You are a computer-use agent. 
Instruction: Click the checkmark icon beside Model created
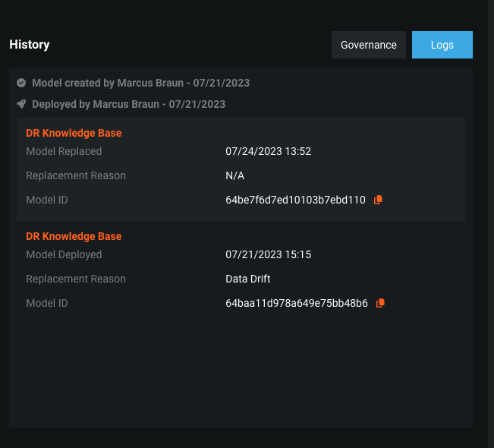pyautogui.click(x=21, y=83)
